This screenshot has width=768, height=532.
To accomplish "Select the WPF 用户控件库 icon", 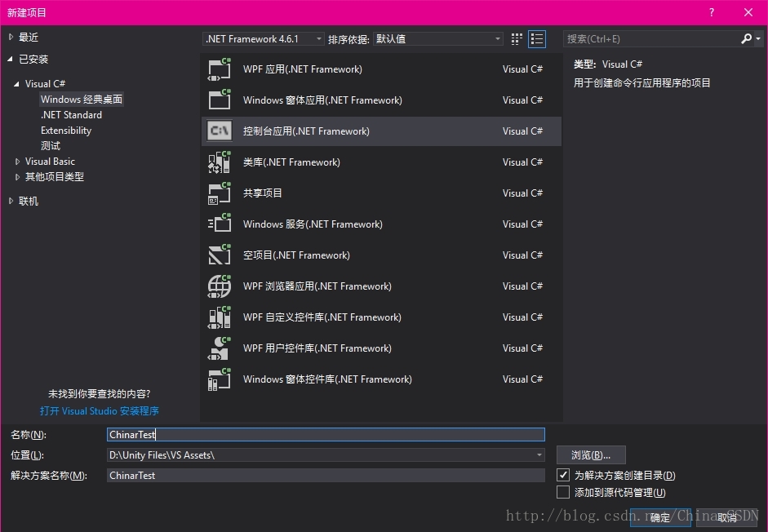I will [x=220, y=348].
